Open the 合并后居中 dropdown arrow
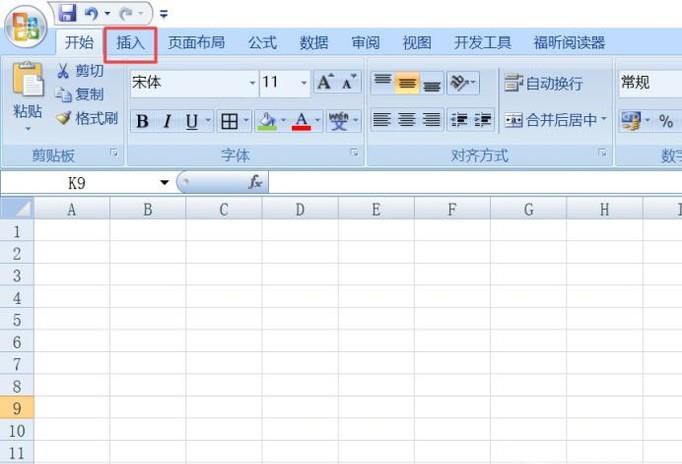Screen dimensions: 682x464 click(604, 118)
